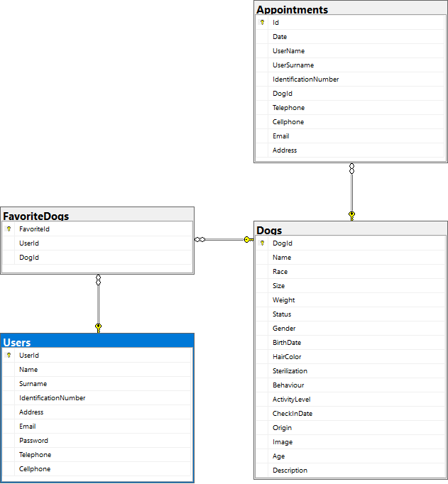448x484 pixels.
Task: Select the yellow key endpoint above the Dogs table
Action: click(x=351, y=216)
